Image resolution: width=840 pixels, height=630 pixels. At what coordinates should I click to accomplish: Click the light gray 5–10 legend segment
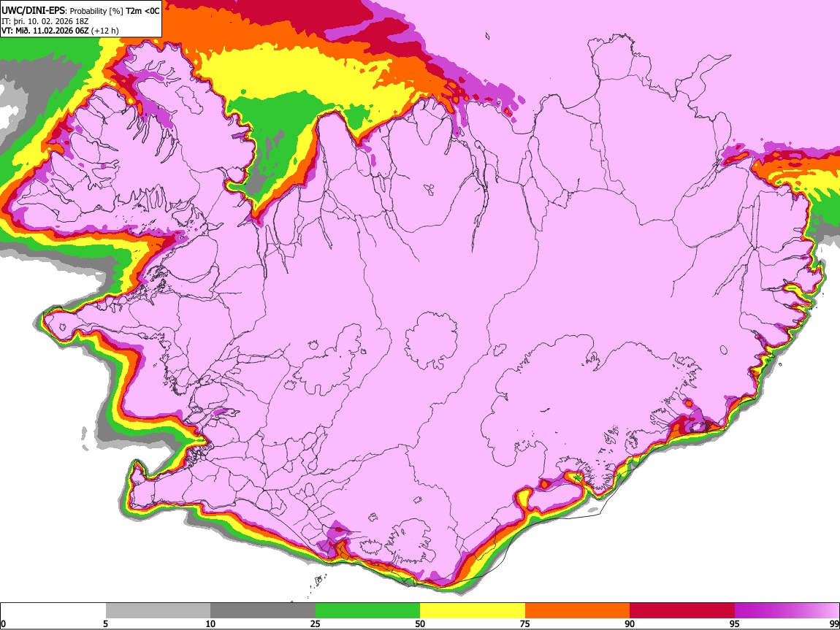pyautogui.click(x=158, y=610)
